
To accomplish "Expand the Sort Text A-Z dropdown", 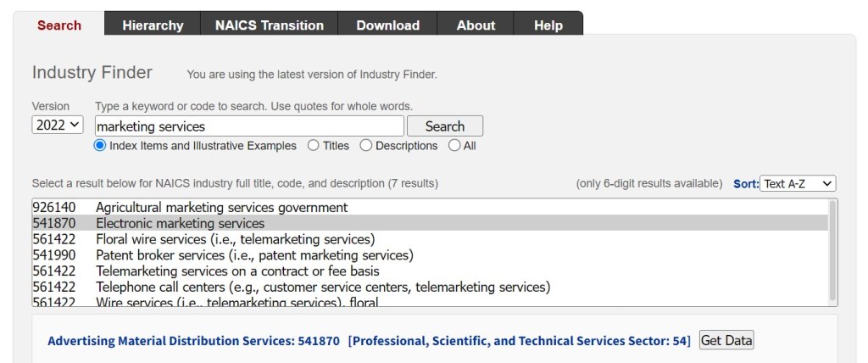I will click(798, 183).
